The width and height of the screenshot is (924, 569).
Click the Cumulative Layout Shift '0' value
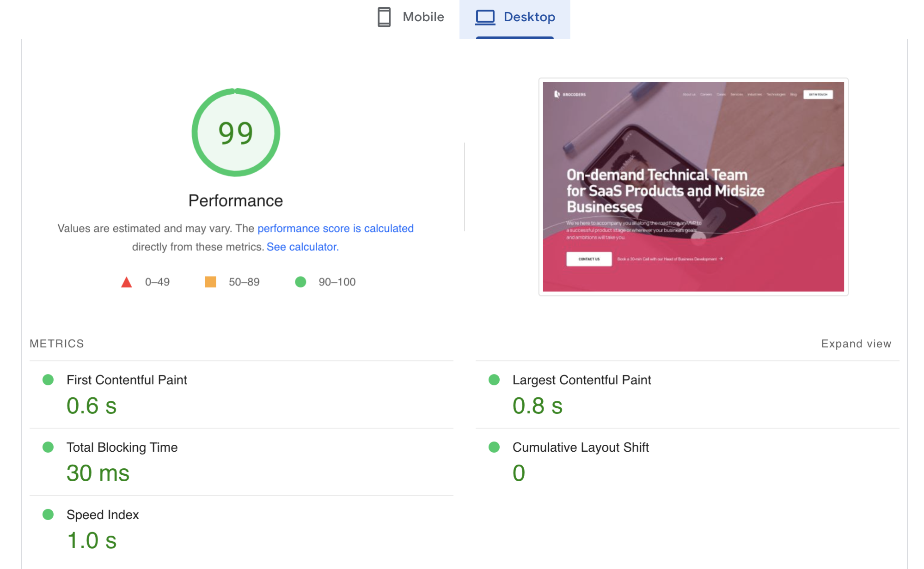(519, 473)
